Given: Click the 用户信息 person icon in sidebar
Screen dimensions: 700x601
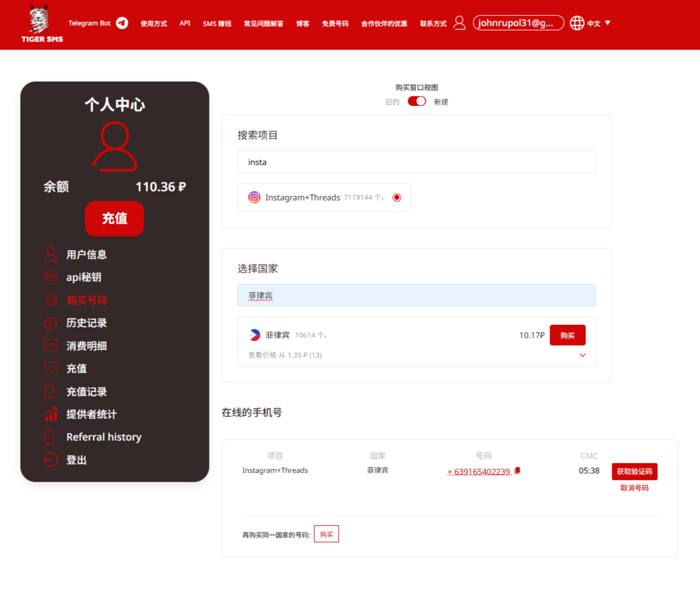Looking at the screenshot, I should point(51,254).
